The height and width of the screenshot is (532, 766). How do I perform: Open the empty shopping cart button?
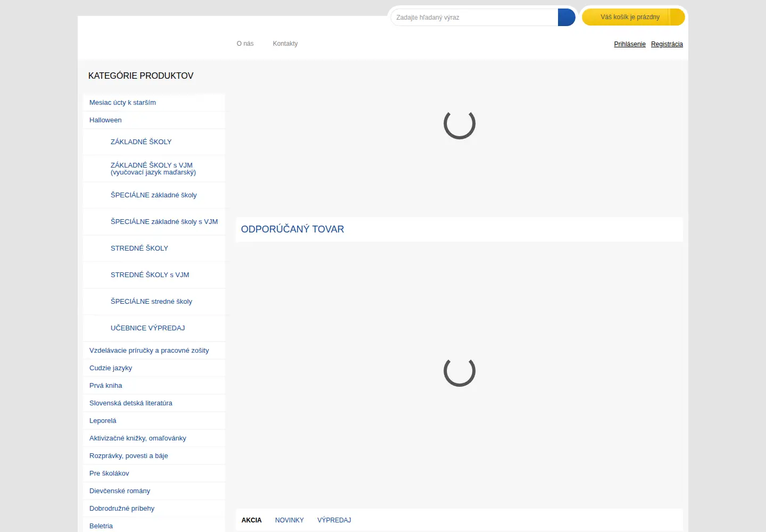pyautogui.click(x=633, y=17)
